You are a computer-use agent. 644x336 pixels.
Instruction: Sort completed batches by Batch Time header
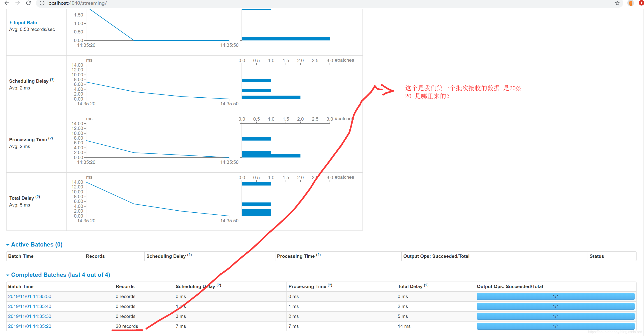[x=21, y=287]
